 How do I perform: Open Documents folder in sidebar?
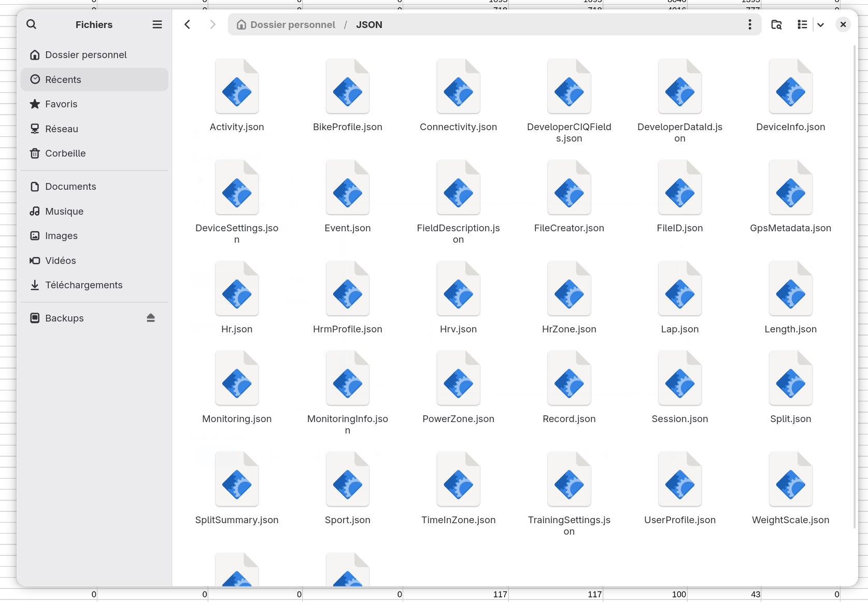tap(94, 187)
